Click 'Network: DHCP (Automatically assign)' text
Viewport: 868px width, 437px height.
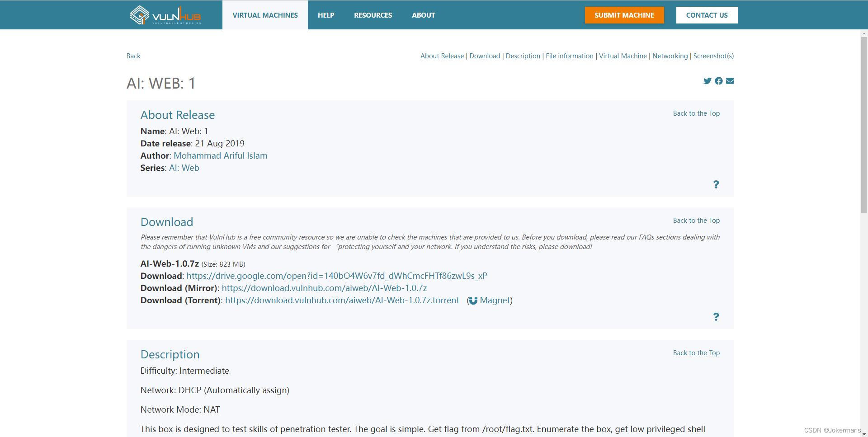point(215,390)
